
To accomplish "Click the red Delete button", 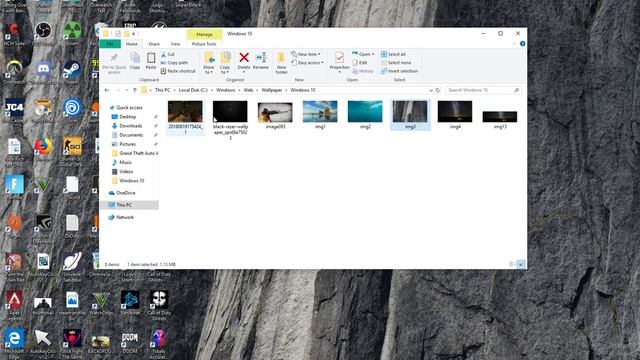I will pos(244,62).
